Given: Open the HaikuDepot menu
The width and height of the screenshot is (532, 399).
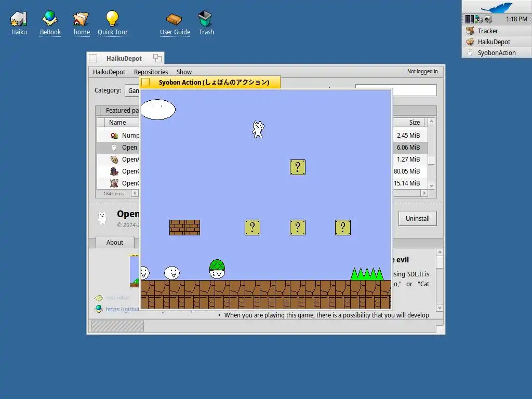Looking at the screenshot, I should (109, 72).
